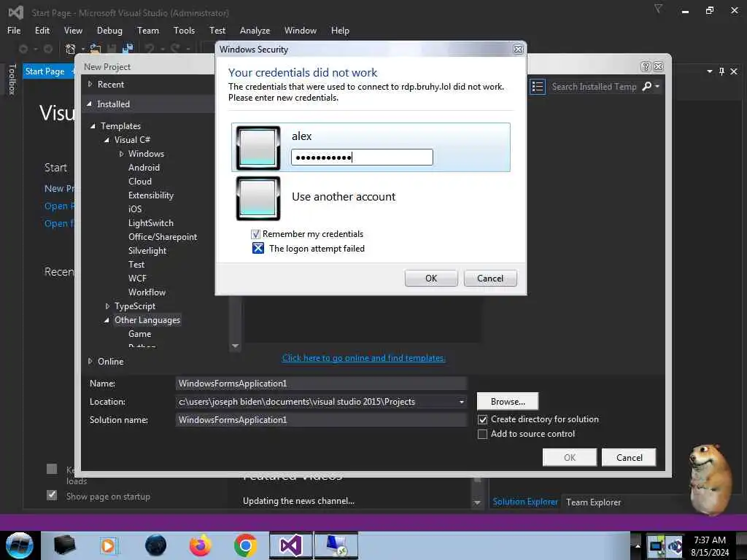Click the New Project dialog help icon
This screenshot has height=560, width=747.
click(646, 66)
